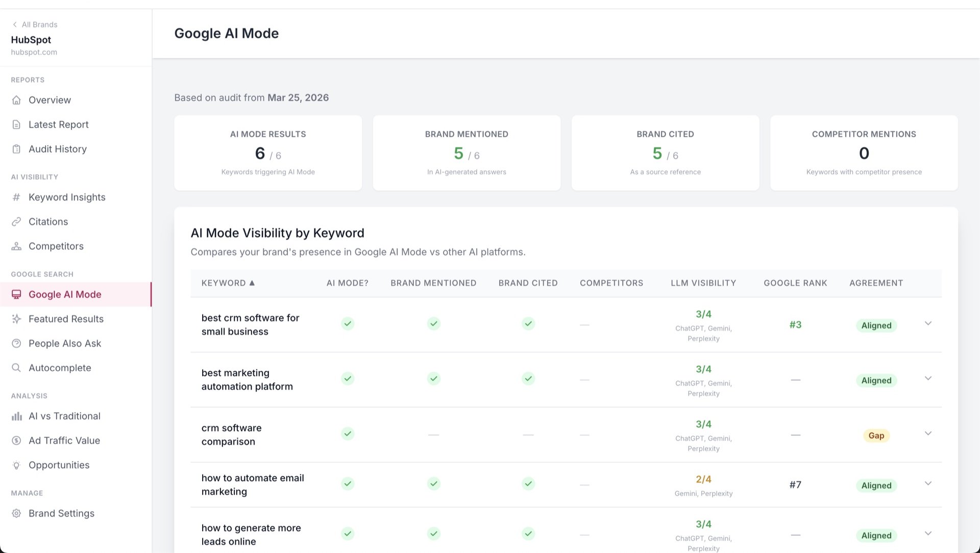Click the Keyword Insights hash icon
The height and width of the screenshot is (553, 980).
point(16,197)
